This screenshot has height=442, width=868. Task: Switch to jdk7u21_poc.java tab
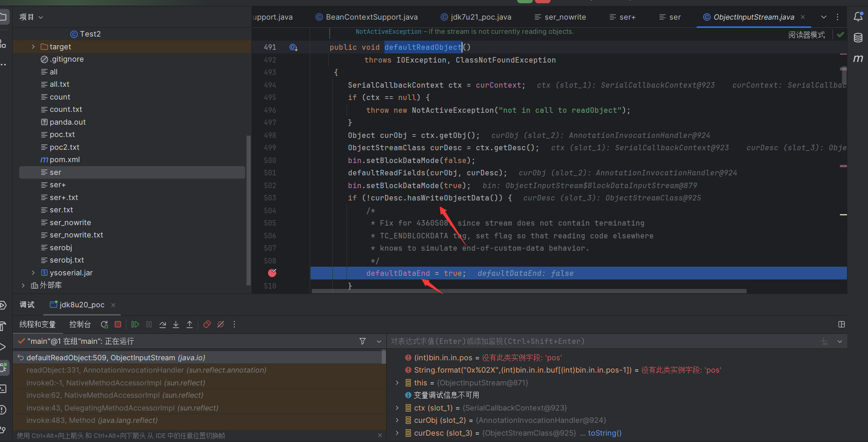(x=476, y=17)
